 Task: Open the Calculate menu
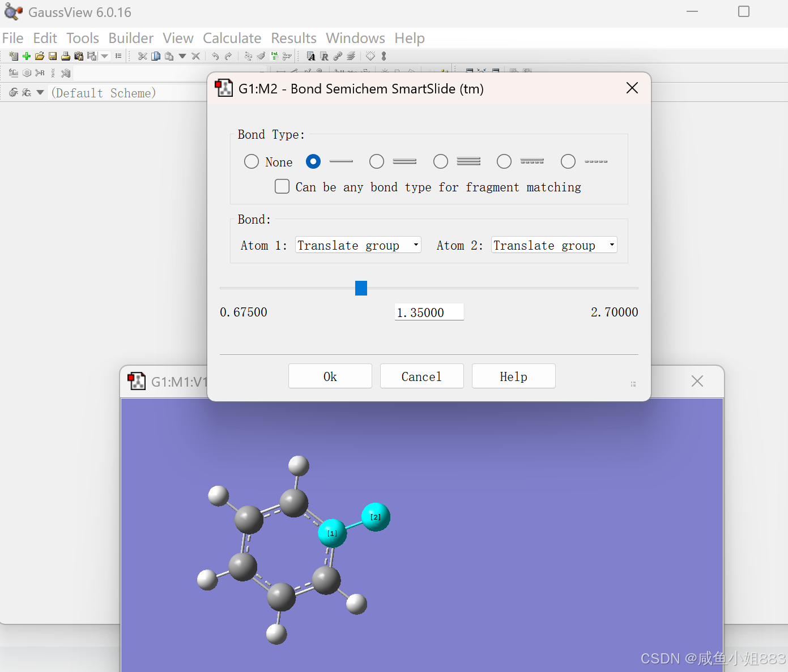coord(232,38)
